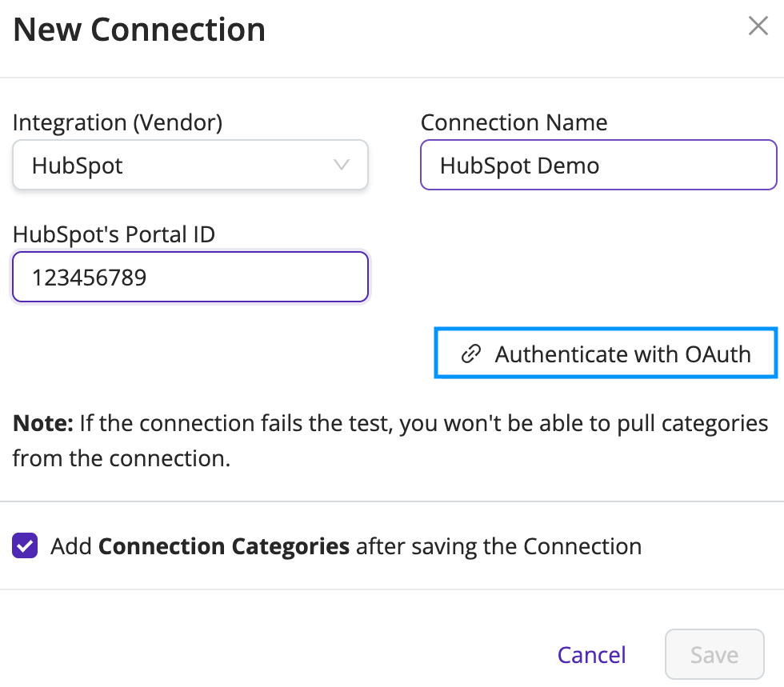The image size is (784, 687).
Task: Uncheck the Add Connection Categories checkbox
Action: tap(25, 545)
